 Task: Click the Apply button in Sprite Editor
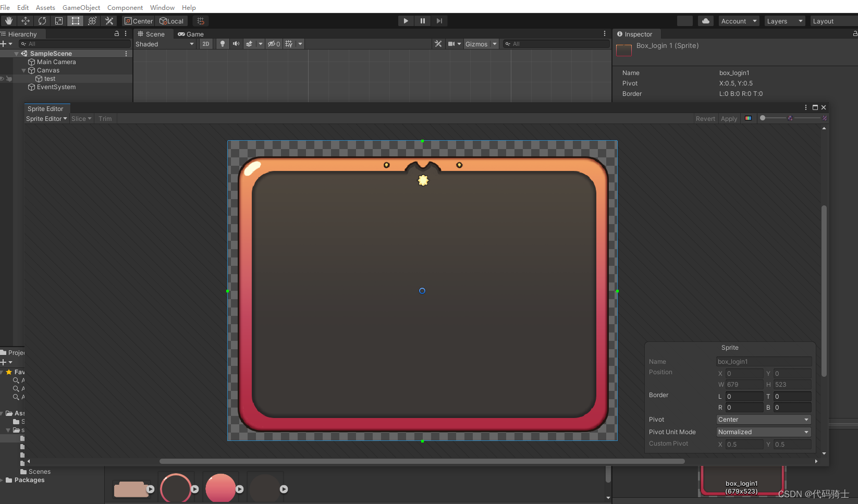coord(729,119)
